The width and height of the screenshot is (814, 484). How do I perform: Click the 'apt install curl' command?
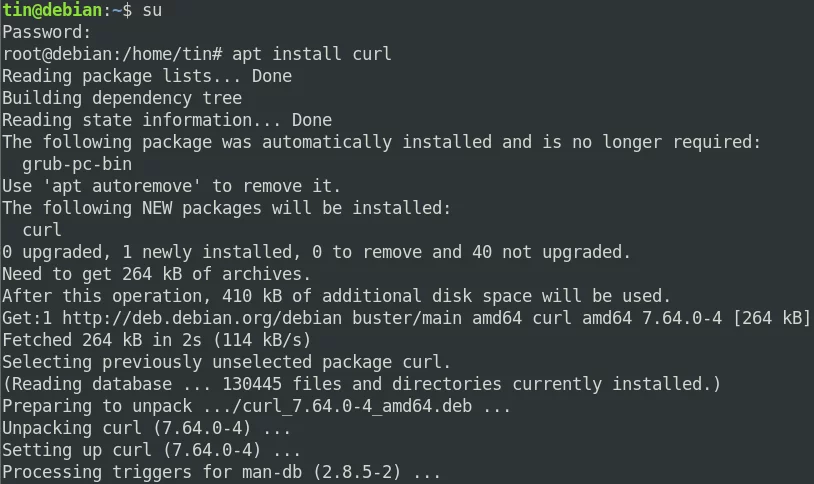point(311,54)
